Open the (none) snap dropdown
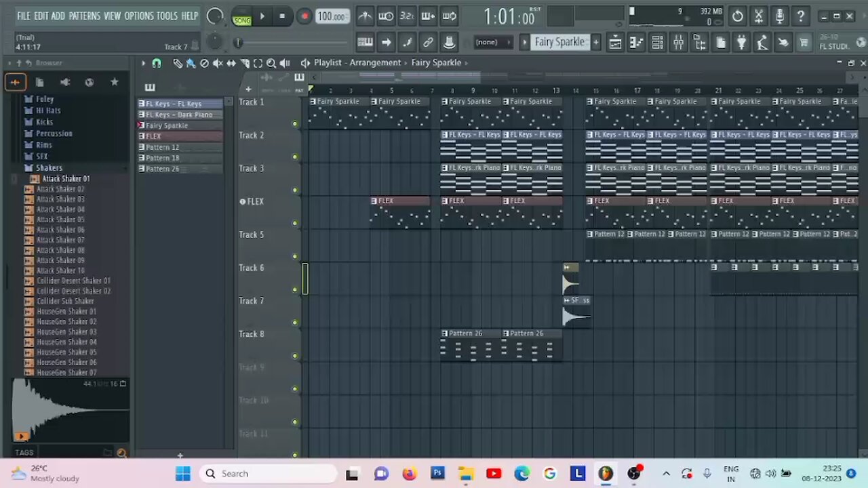The width and height of the screenshot is (868, 488). click(x=492, y=42)
